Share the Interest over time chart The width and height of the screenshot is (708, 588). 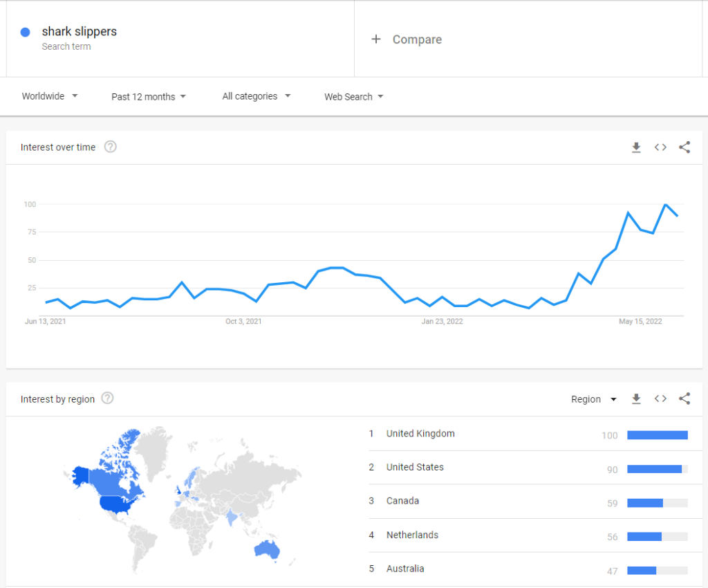coord(684,147)
